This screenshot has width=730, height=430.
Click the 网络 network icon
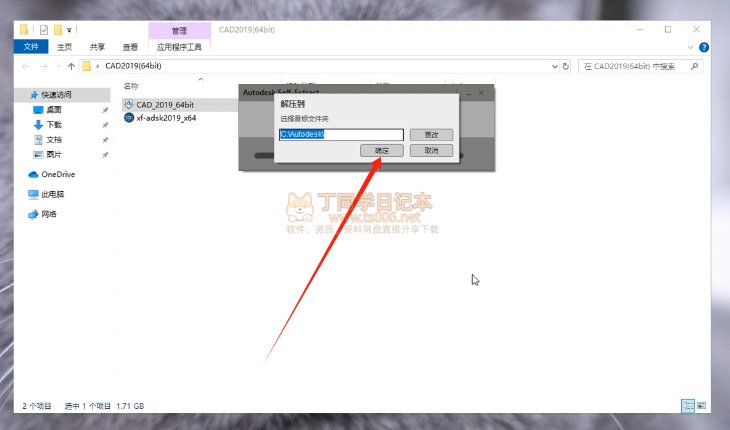(x=33, y=214)
